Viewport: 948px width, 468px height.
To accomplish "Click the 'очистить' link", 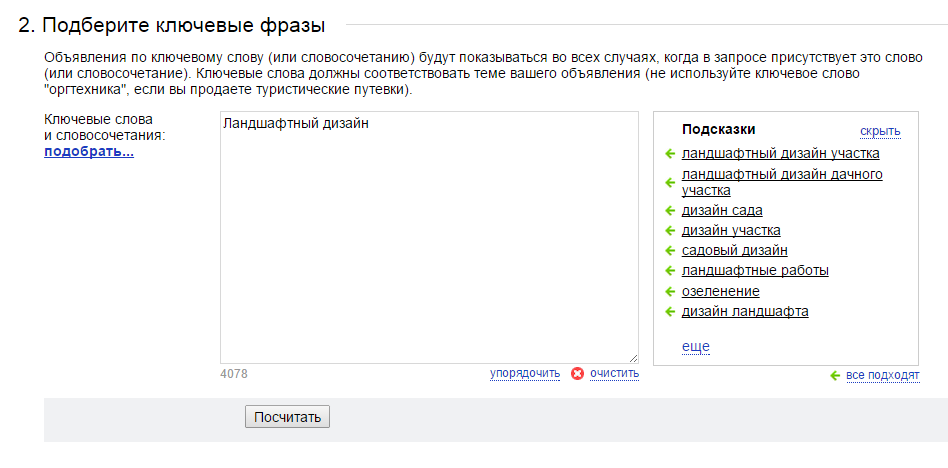I will 614,373.
